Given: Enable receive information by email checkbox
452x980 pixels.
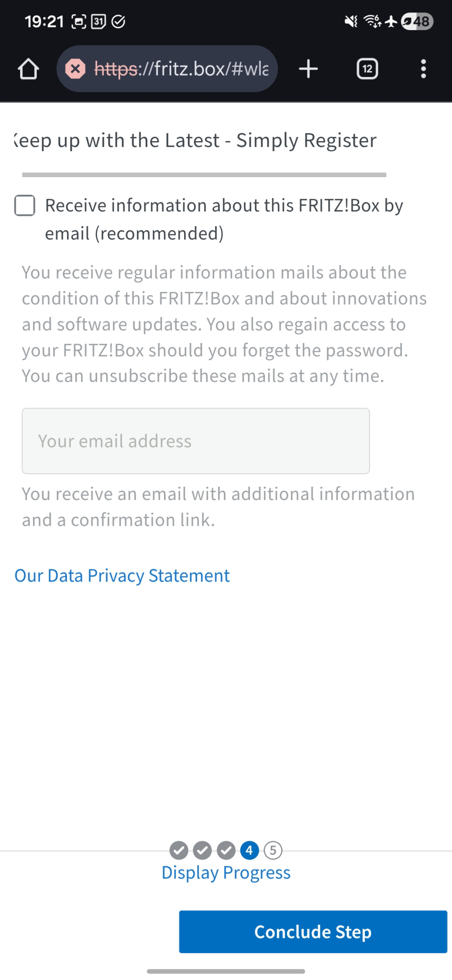Looking at the screenshot, I should coord(25,206).
